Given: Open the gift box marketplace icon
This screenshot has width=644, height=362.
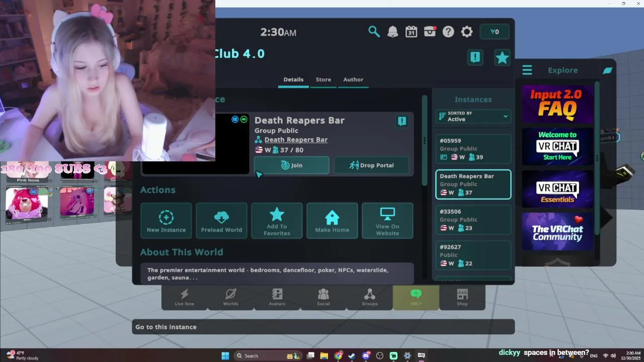Looking at the screenshot, I should point(430,32).
